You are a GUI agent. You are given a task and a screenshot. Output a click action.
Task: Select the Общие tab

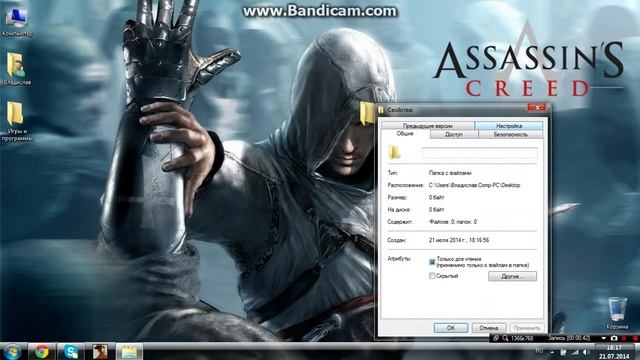[405, 134]
